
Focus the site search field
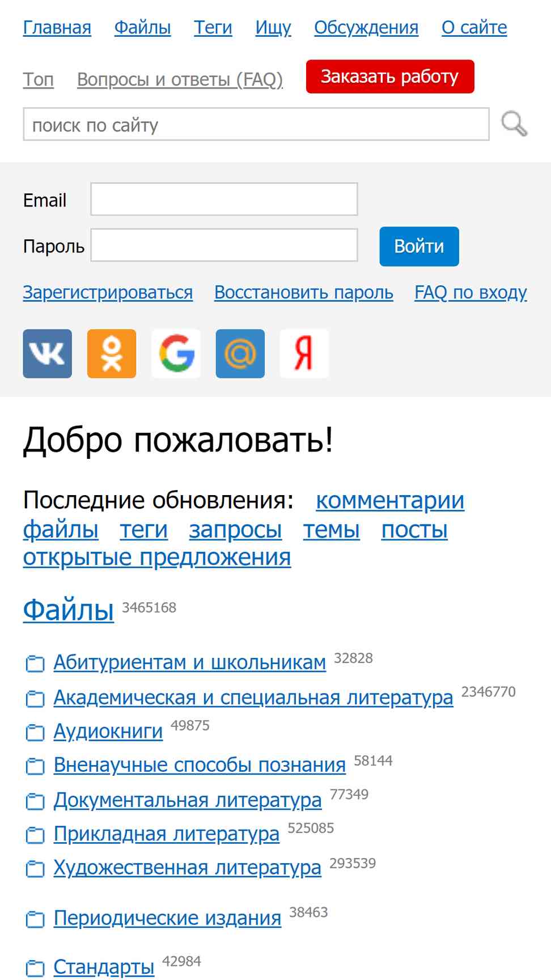(256, 124)
